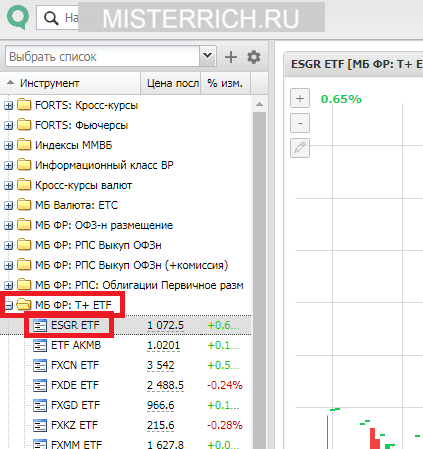Select 'FXCN ETF' instrument
Image resolution: width=423 pixels, height=449 pixels.
click(75, 365)
